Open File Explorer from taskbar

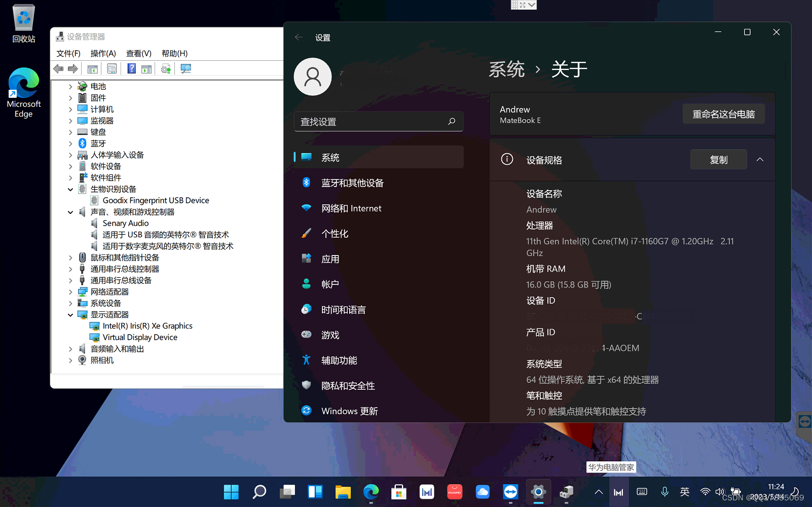point(343,491)
